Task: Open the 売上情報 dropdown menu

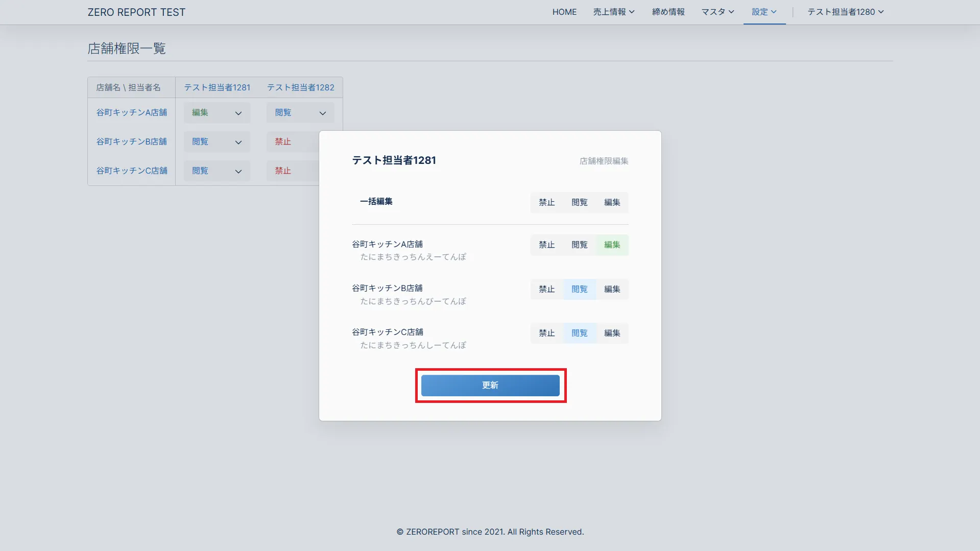Action: tap(613, 12)
